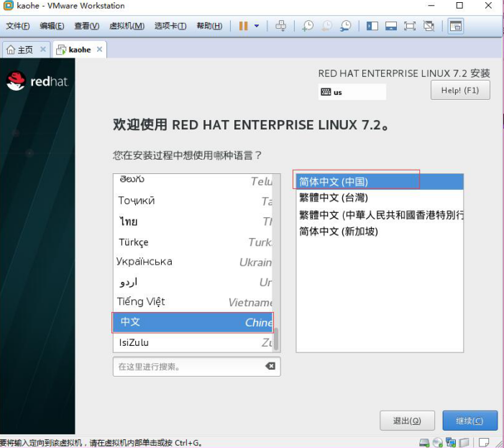This screenshot has height=448, width=504.
Task: Choose 繁體中文 (台灣) locale
Action: pyautogui.click(x=380, y=198)
